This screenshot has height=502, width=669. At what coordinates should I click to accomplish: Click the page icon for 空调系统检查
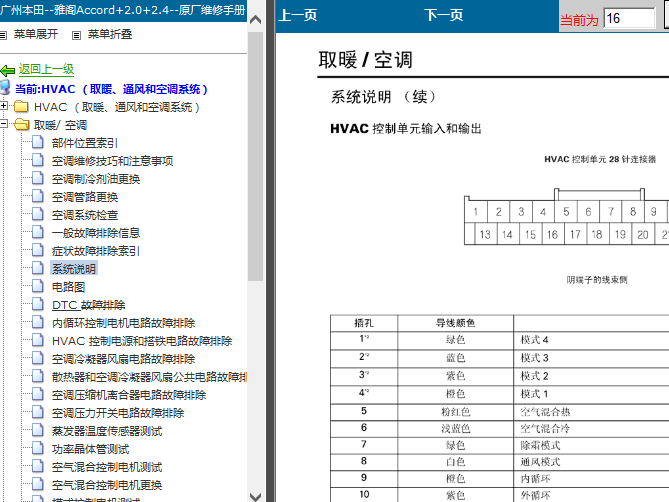point(38,214)
